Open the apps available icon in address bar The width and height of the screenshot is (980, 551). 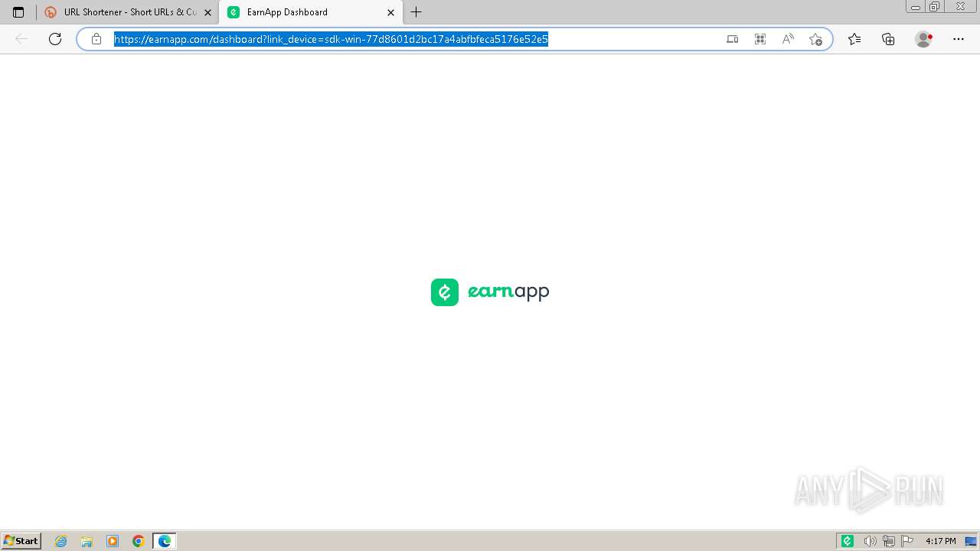tap(760, 39)
